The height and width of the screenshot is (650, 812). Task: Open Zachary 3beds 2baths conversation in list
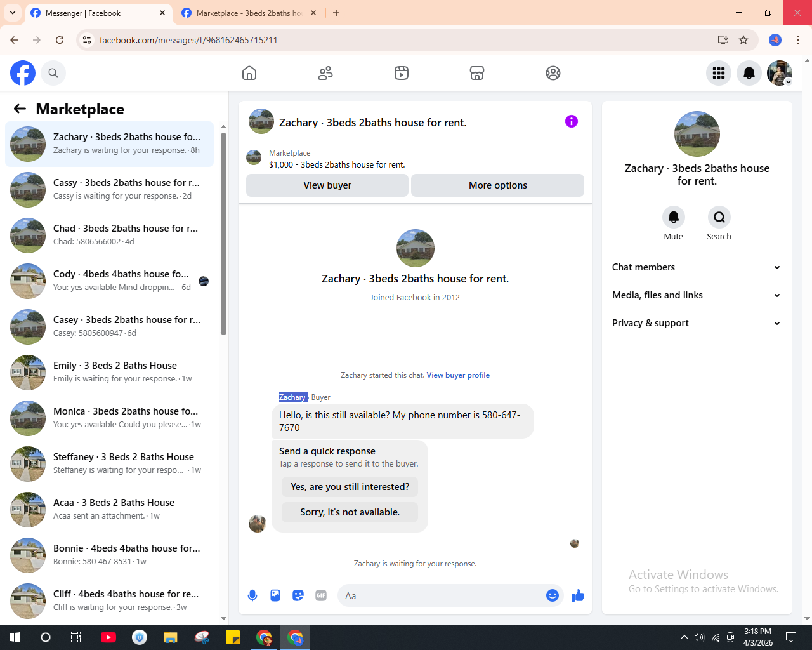click(110, 144)
